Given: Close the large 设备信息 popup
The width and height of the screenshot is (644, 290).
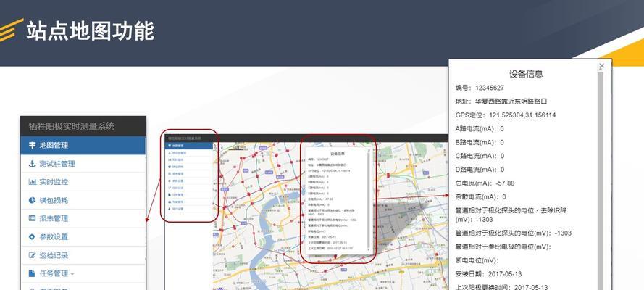Looking at the screenshot, I should 602,66.
